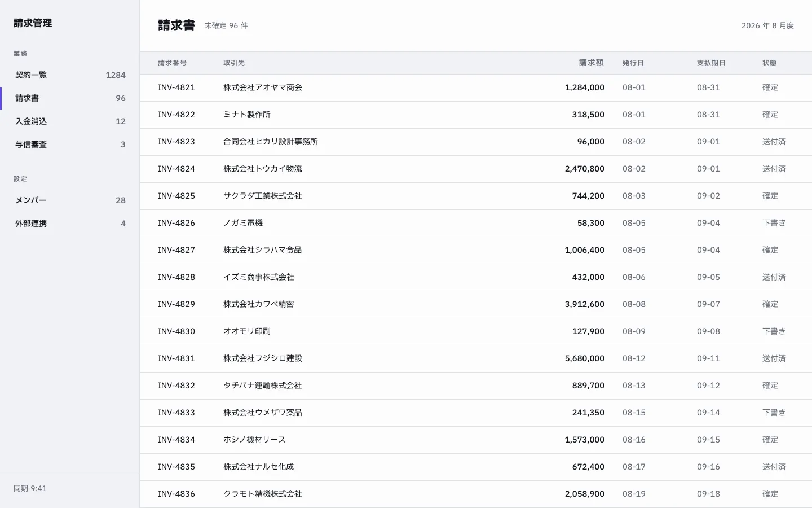
Task: Click issue date 08-03 of INV-4825
Action: click(634, 196)
